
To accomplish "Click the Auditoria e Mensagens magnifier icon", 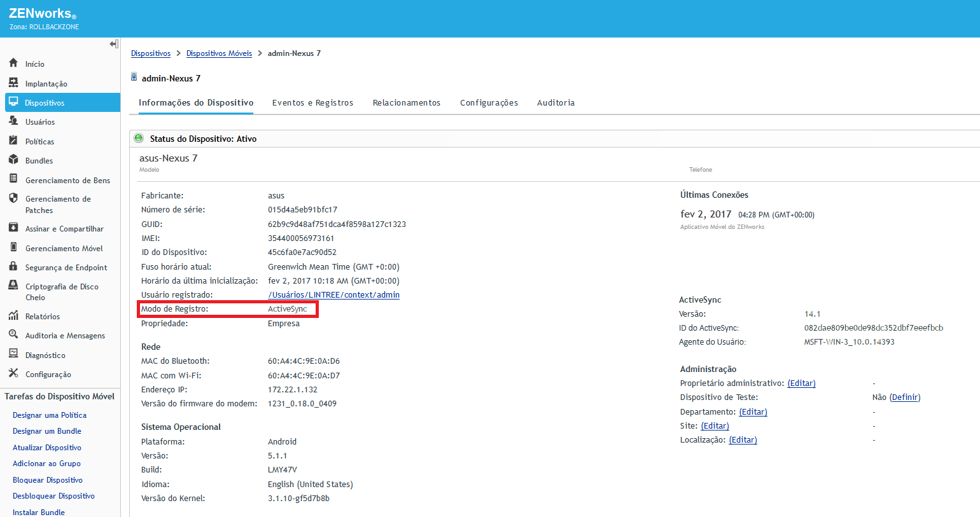I will tap(13, 334).
